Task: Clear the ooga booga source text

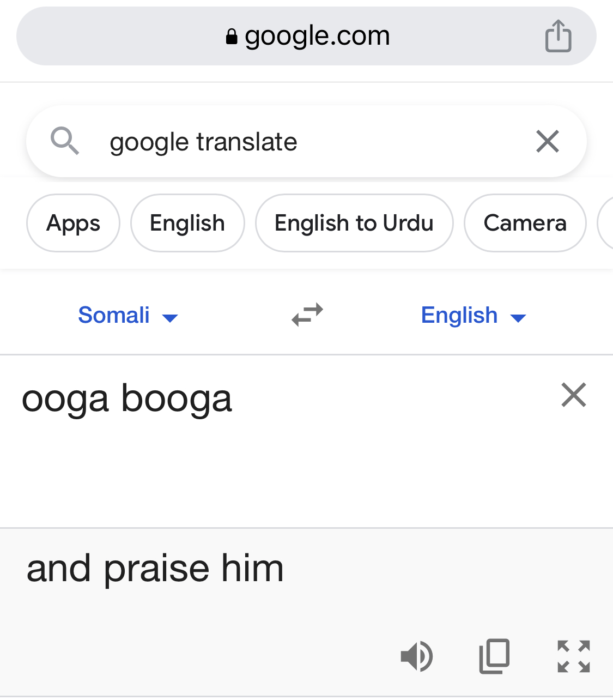Action: [574, 395]
